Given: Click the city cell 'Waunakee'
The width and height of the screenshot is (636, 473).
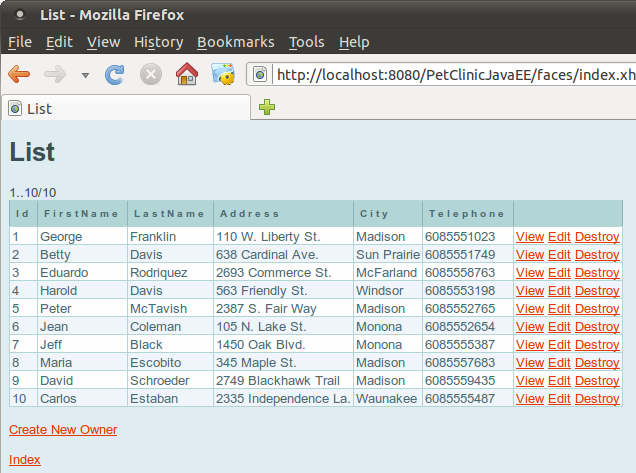Looking at the screenshot, I should coord(387,398).
